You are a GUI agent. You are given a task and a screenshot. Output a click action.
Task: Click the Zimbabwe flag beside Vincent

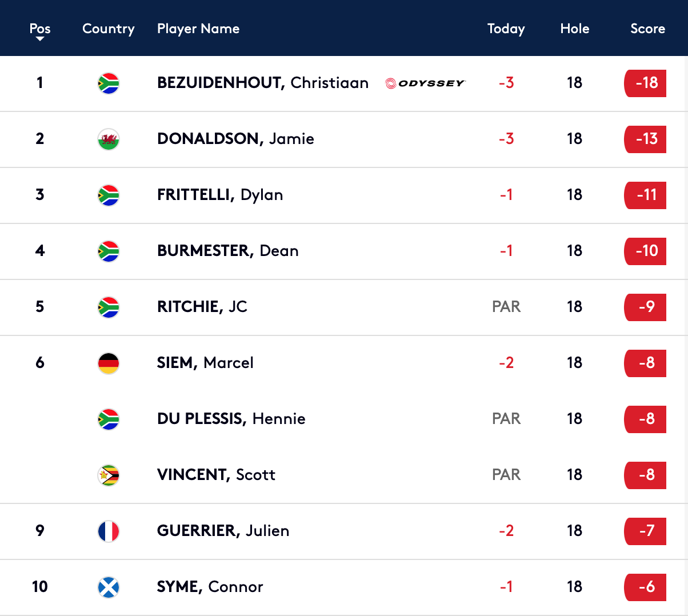109,475
